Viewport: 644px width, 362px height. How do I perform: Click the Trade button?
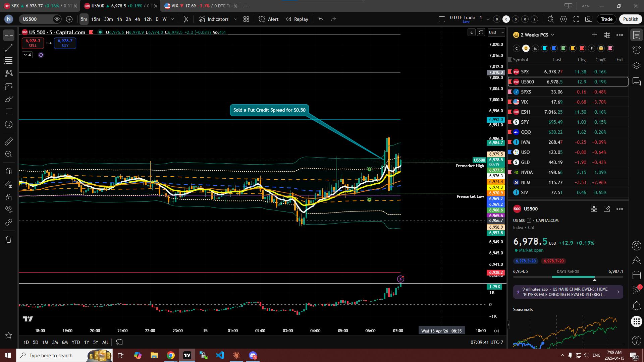(606, 19)
